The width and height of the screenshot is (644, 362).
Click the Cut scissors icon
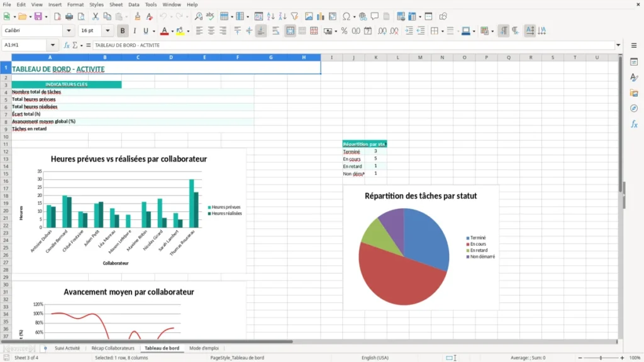96,16
